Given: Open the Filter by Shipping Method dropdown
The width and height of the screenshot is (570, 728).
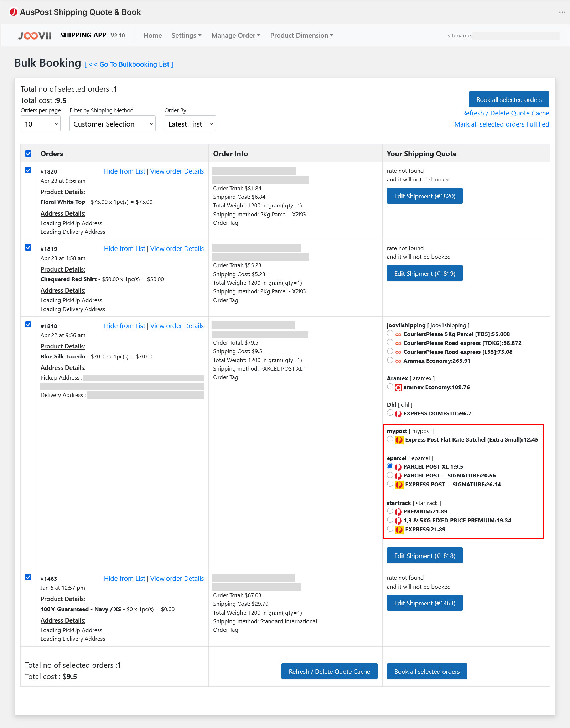Looking at the screenshot, I should 113,124.
